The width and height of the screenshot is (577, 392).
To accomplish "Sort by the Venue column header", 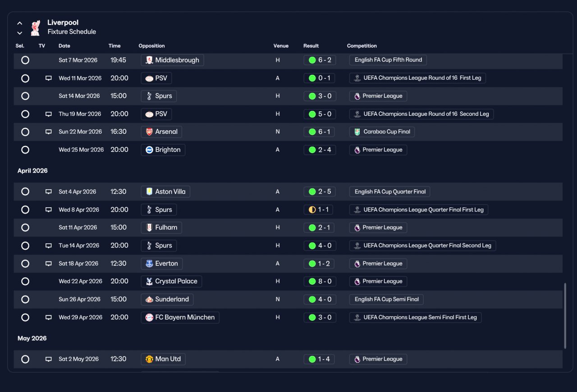I will pyautogui.click(x=281, y=46).
